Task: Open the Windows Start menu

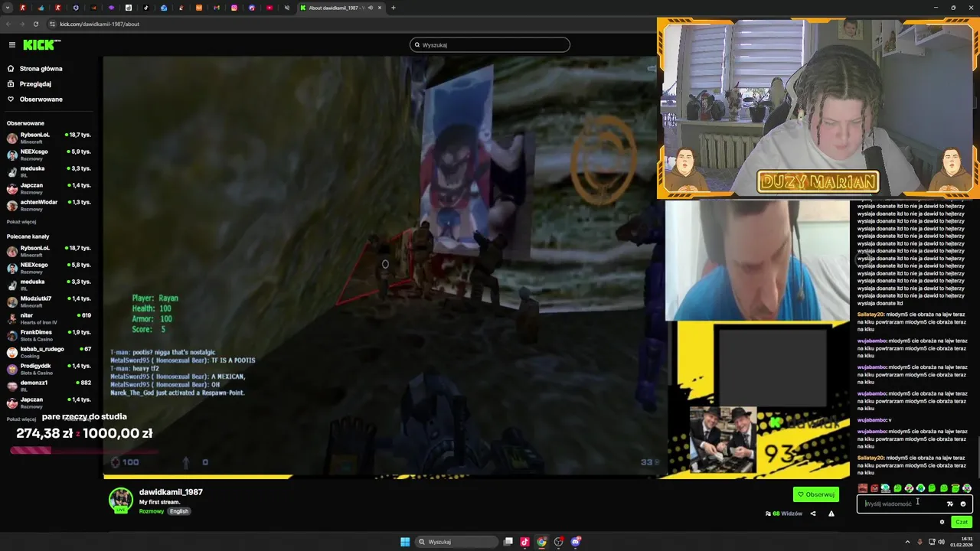Action: [x=405, y=542]
